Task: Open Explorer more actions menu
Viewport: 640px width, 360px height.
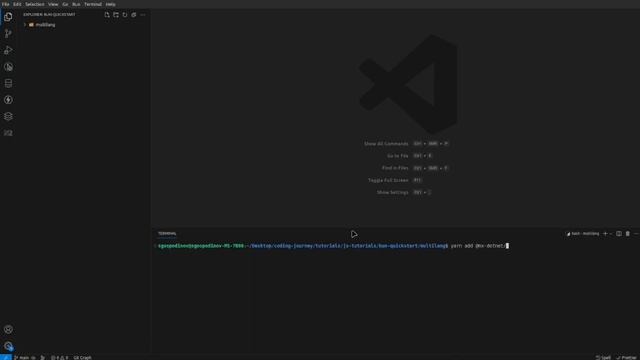Action: [x=142, y=15]
